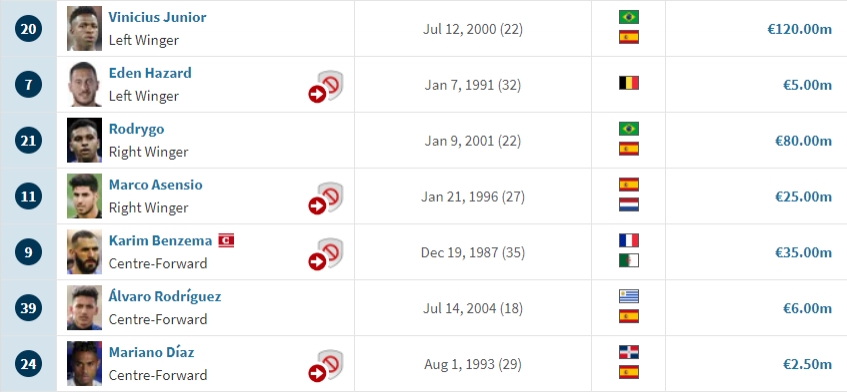Viewport: 847px width, 392px height.
Task: Click Karim Benzema's departure transfer icon
Action: coord(326,254)
